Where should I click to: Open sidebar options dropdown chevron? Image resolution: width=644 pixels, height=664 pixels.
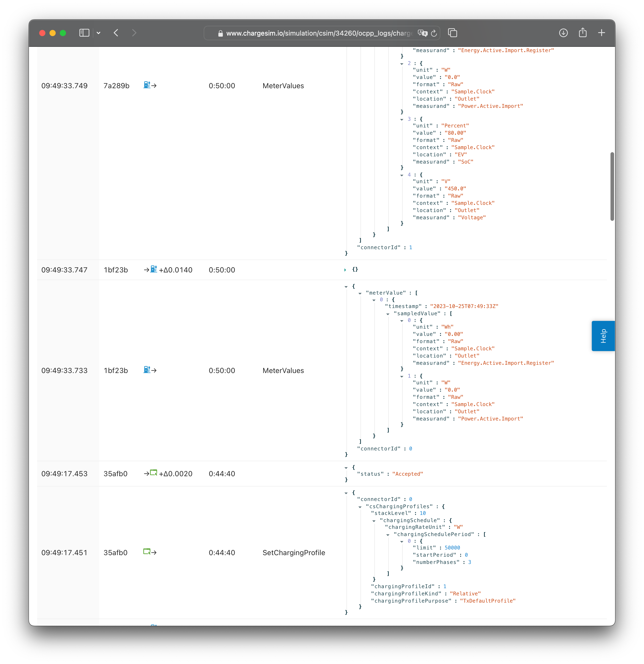point(98,33)
